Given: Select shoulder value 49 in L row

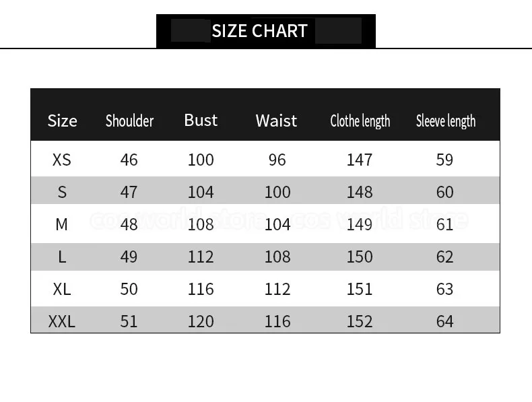Looking at the screenshot, I should pyautogui.click(x=129, y=257).
